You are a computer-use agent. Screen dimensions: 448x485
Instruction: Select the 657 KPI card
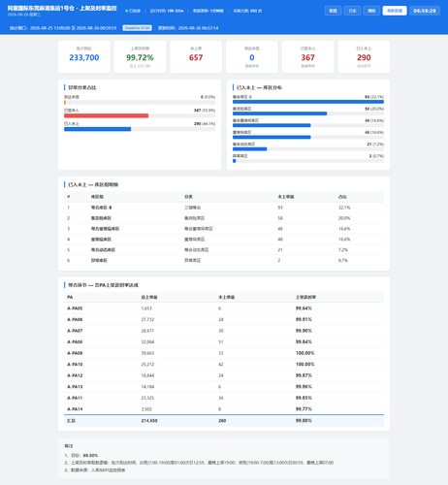pyautogui.click(x=196, y=57)
